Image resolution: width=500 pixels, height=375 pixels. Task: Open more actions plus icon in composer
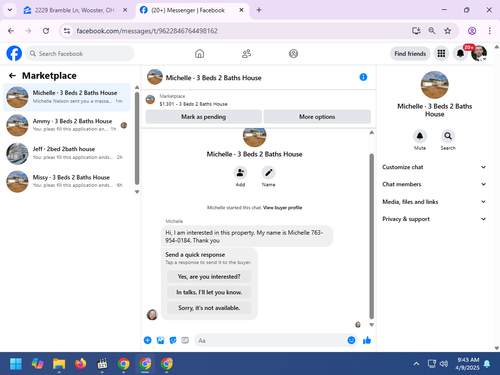148,340
